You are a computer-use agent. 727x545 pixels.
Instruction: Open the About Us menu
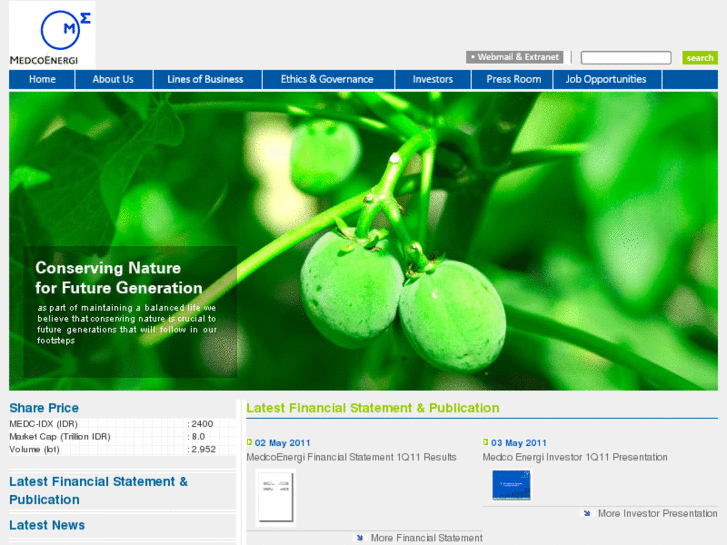coord(113,79)
